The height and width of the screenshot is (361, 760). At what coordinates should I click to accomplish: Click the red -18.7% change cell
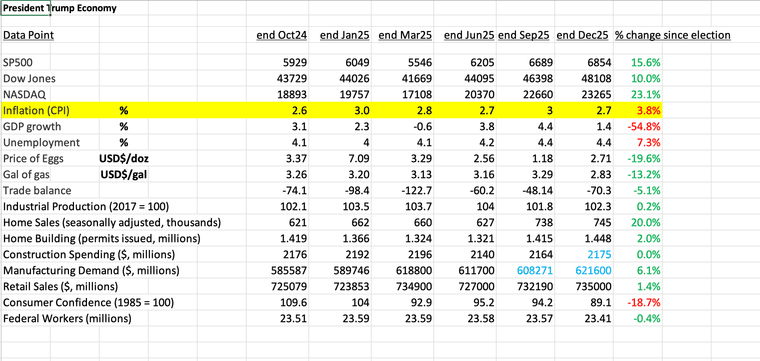pos(643,302)
